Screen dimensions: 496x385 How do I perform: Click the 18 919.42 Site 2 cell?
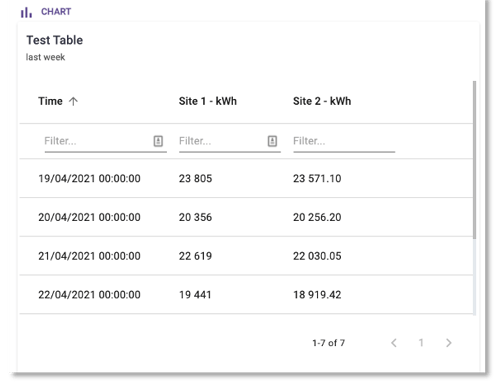pos(317,295)
